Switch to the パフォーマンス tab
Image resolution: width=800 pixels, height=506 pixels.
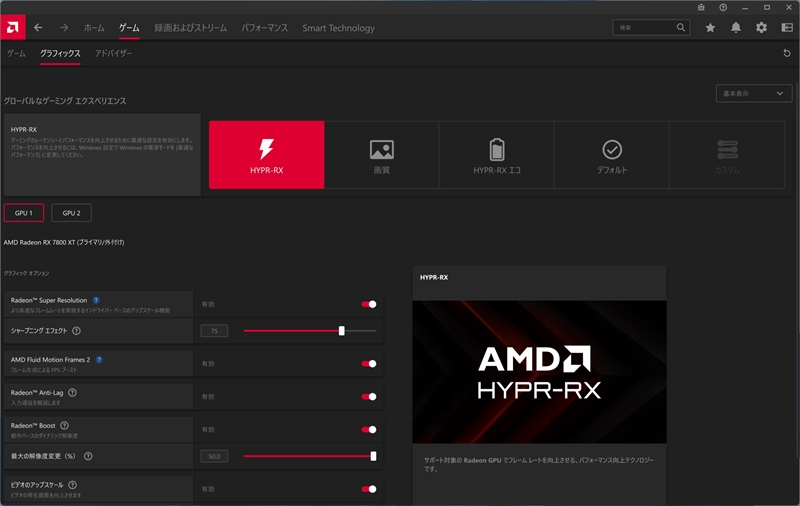(264, 28)
